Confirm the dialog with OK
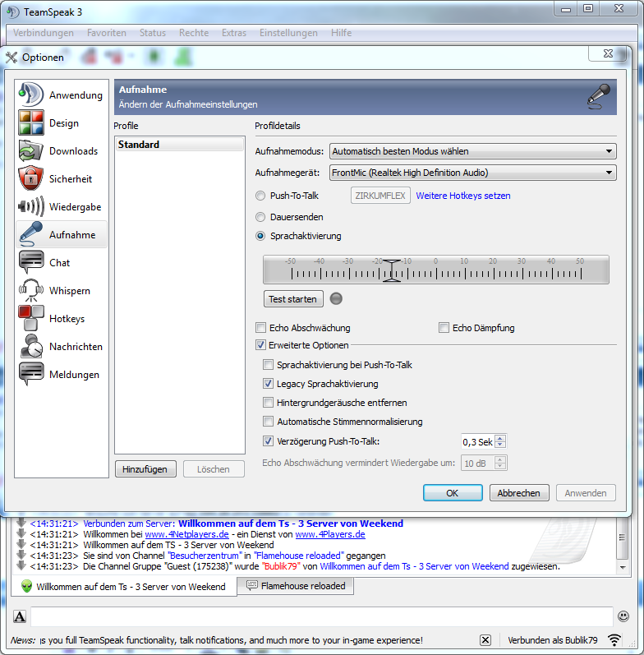 [453, 493]
